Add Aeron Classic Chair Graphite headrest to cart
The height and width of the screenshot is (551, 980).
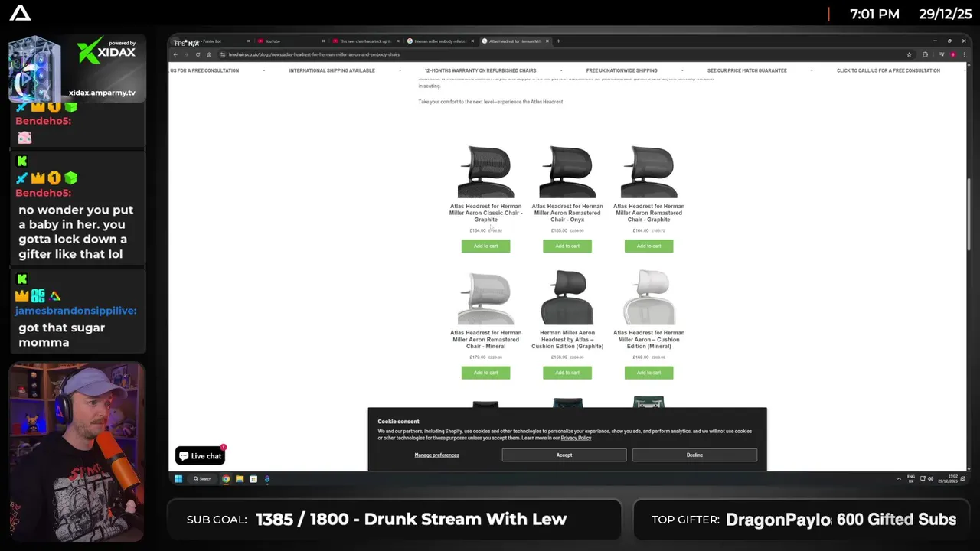485,246
